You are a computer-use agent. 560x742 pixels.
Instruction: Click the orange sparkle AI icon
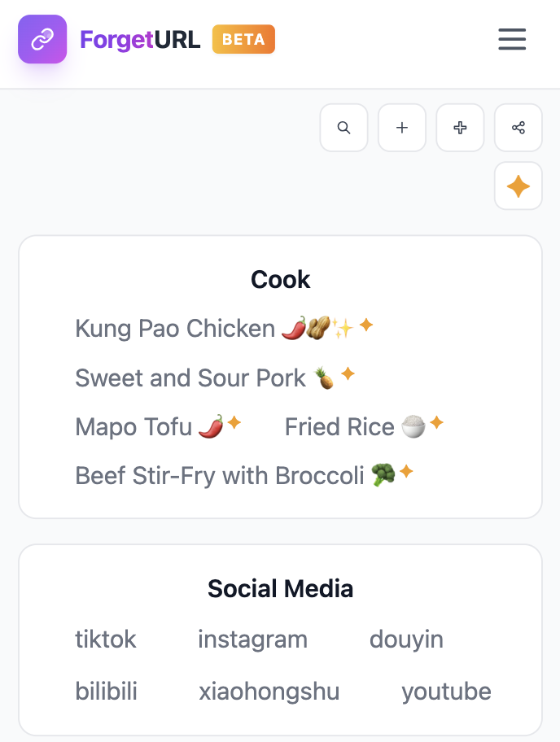pos(518,185)
